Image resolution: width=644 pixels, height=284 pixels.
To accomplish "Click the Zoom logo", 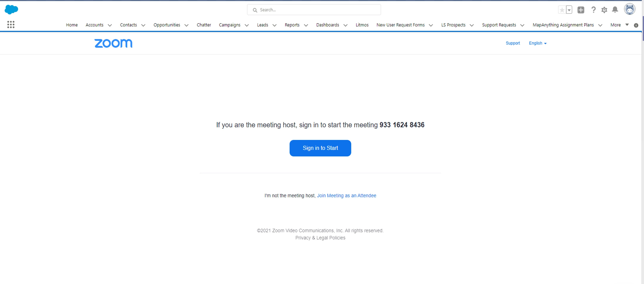I will tap(113, 43).
